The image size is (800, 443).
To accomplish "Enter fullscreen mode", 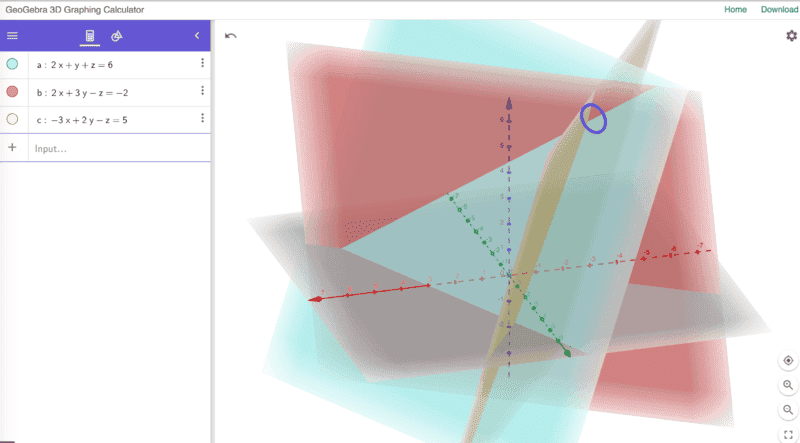I will tap(788, 434).
